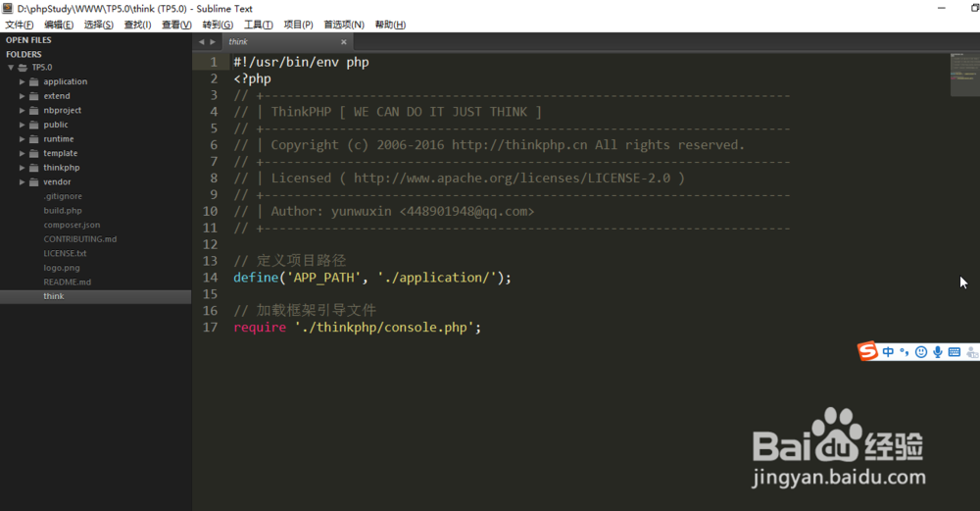Open the 文件(F) menu
The height and width of the screenshot is (511, 980).
point(20,25)
